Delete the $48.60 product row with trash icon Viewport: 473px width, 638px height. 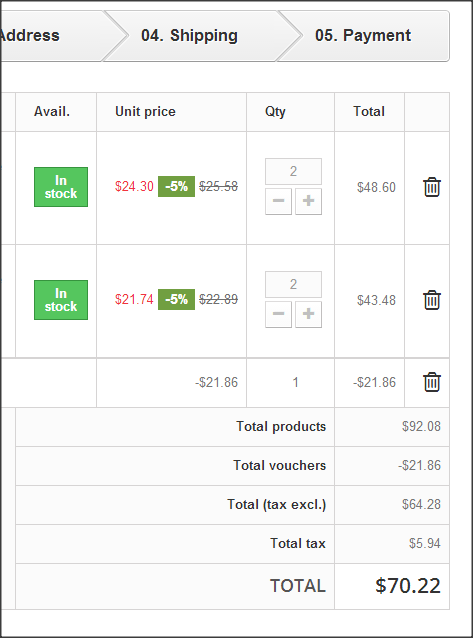(x=431, y=187)
